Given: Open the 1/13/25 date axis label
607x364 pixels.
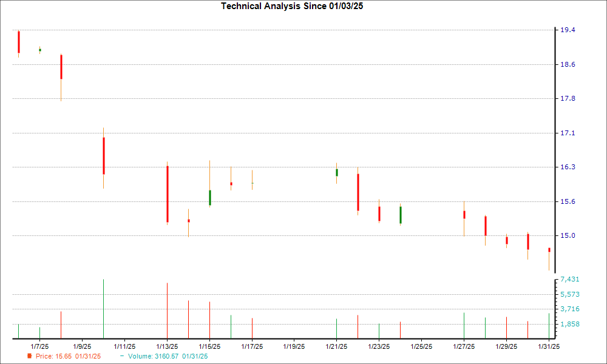Looking at the screenshot, I should [x=168, y=343].
